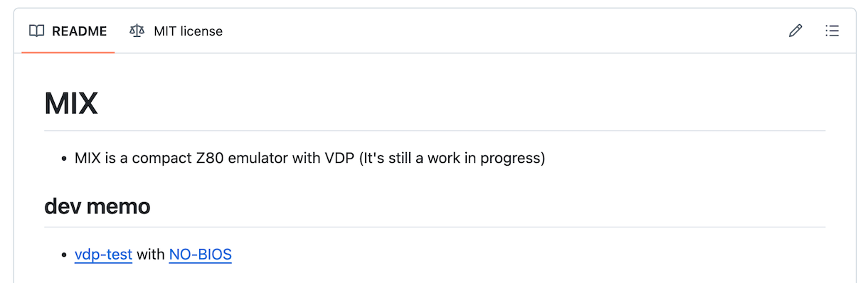Click the pencil edit README icon
Image resolution: width=868 pixels, height=283 pixels.
click(795, 31)
